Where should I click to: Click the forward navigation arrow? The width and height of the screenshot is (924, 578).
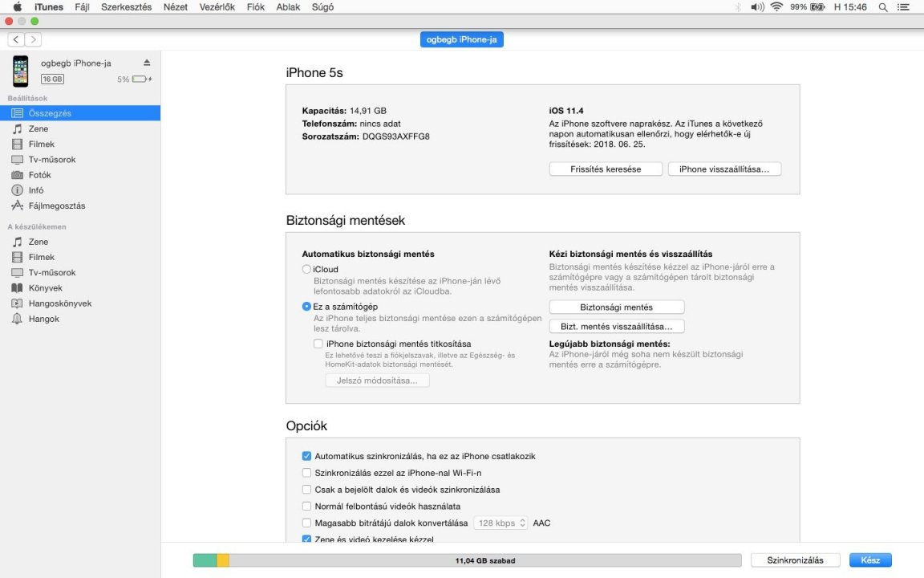(x=34, y=39)
